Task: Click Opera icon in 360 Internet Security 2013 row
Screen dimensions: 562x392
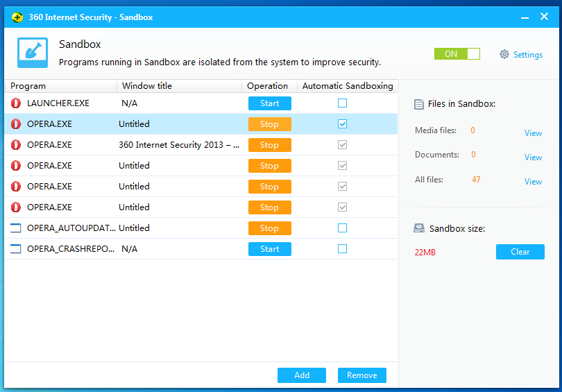Action: click(16, 145)
